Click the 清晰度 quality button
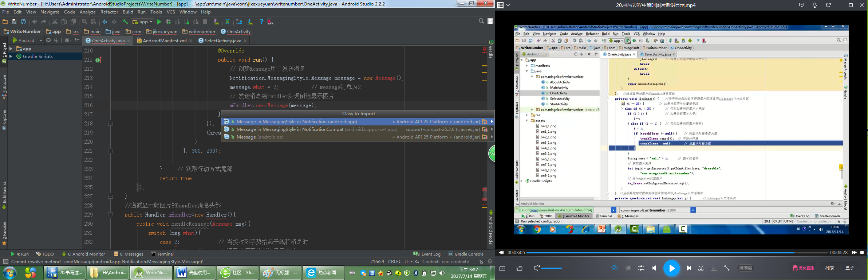868x280 pixels. pos(745,268)
